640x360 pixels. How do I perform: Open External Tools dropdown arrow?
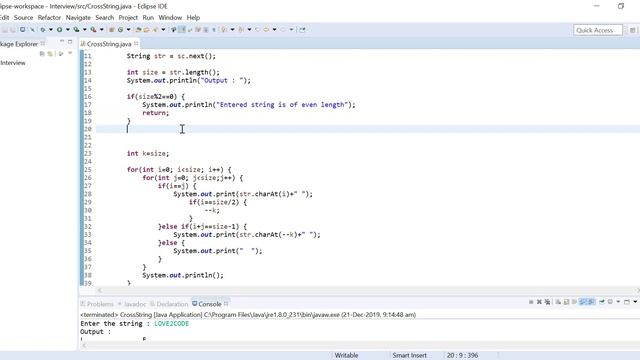point(102,30)
